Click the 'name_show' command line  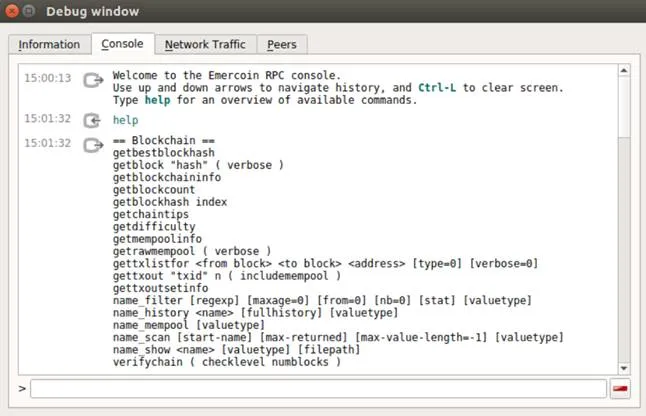(236, 350)
